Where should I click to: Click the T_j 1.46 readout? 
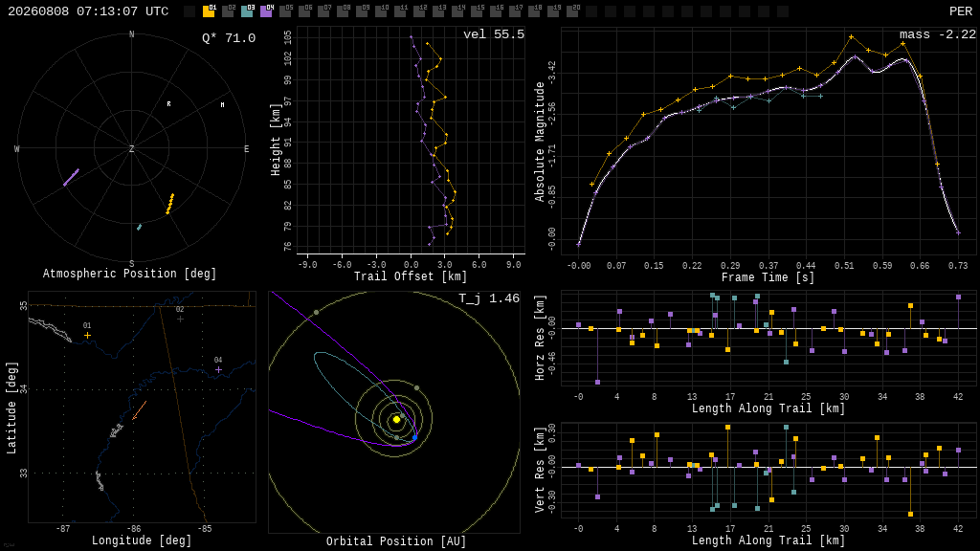[489, 298]
